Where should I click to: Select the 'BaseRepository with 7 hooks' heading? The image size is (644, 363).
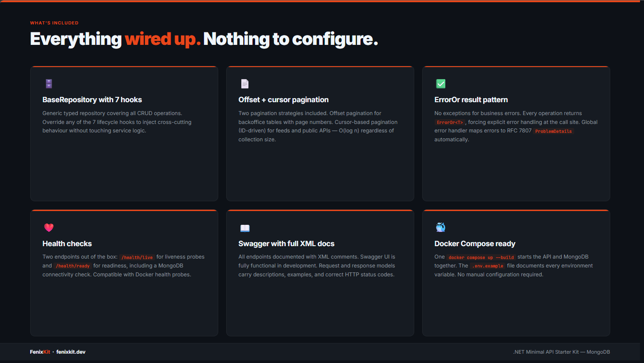tap(92, 100)
